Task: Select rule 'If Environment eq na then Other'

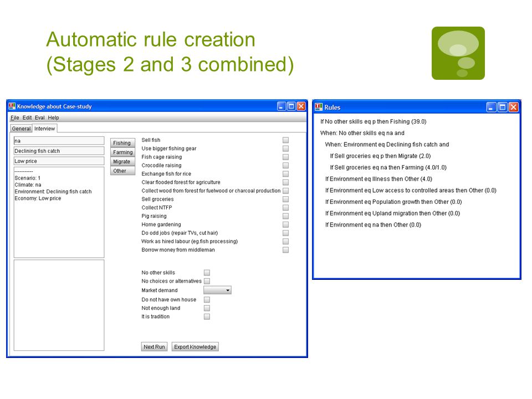Action: tap(373, 225)
